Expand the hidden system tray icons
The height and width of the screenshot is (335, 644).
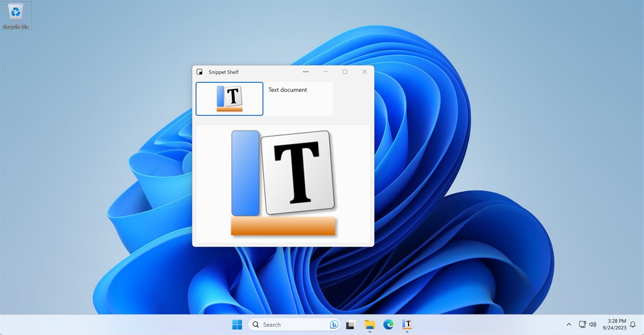click(x=569, y=324)
